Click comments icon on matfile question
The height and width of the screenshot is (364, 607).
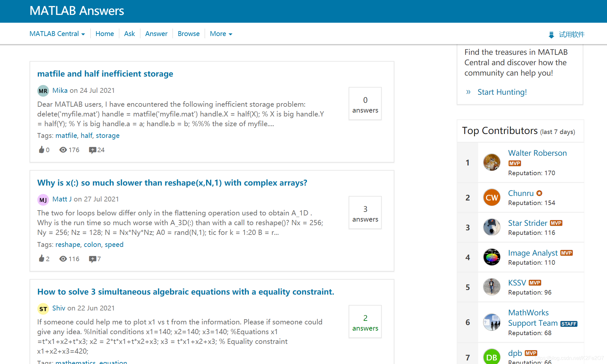point(93,150)
